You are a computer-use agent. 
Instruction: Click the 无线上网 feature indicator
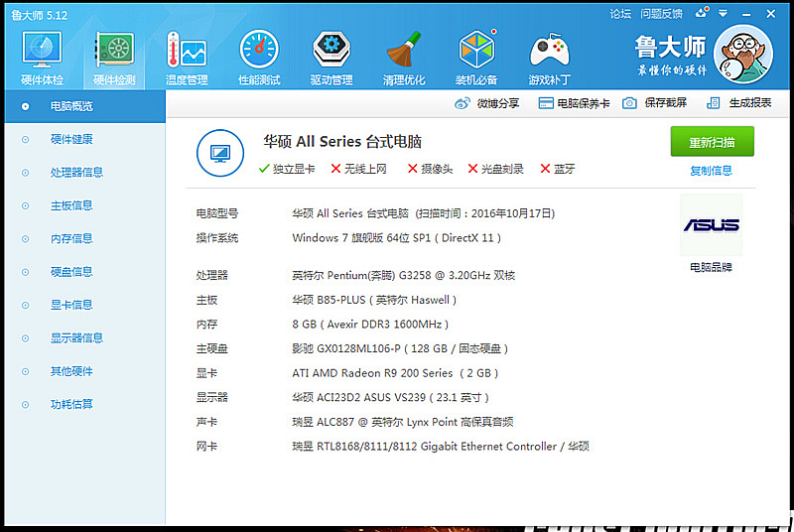coord(358,169)
